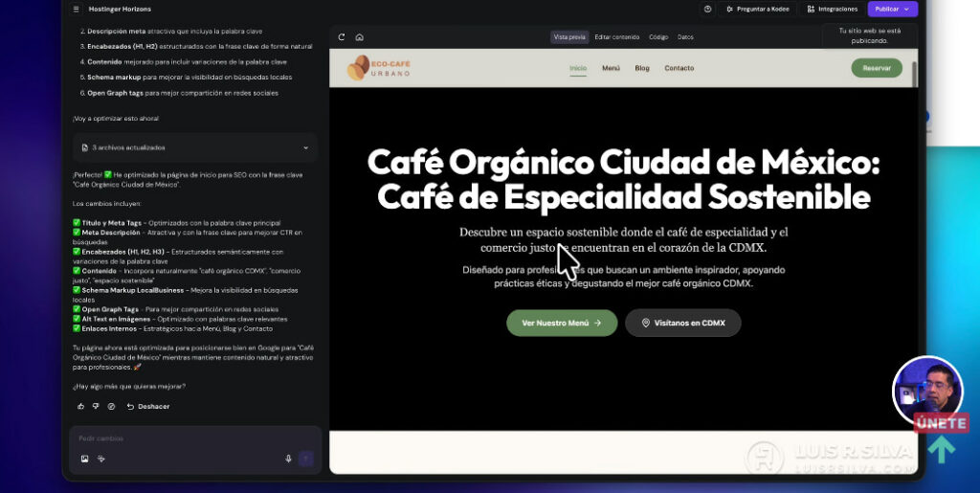Click 'Enlaces Internos' checklist line

[172, 328]
